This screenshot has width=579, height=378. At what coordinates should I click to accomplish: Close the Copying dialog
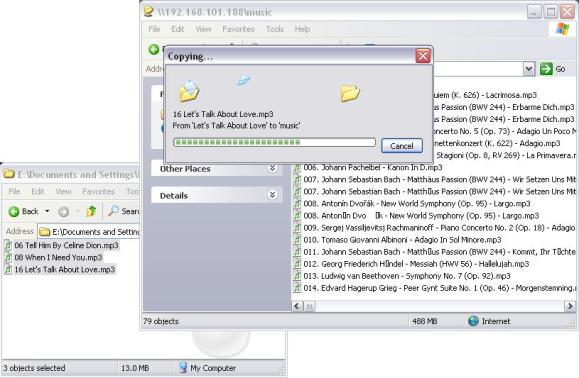click(x=423, y=56)
